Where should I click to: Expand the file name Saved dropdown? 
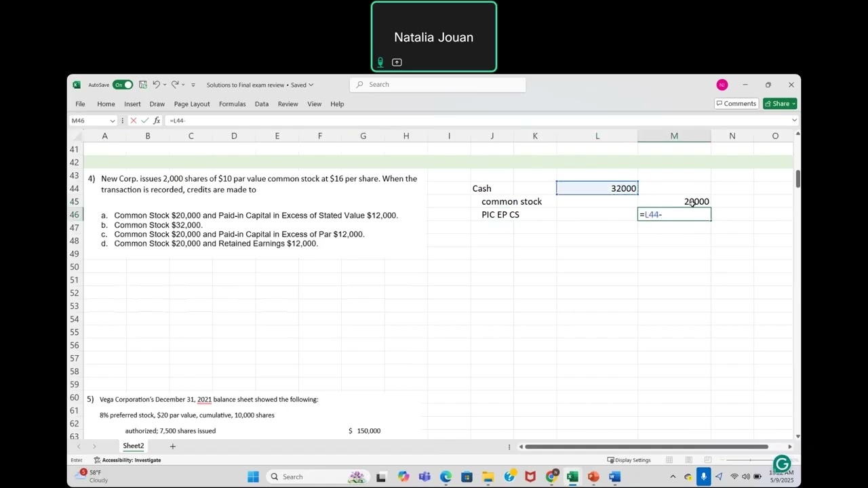click(311, 85)
